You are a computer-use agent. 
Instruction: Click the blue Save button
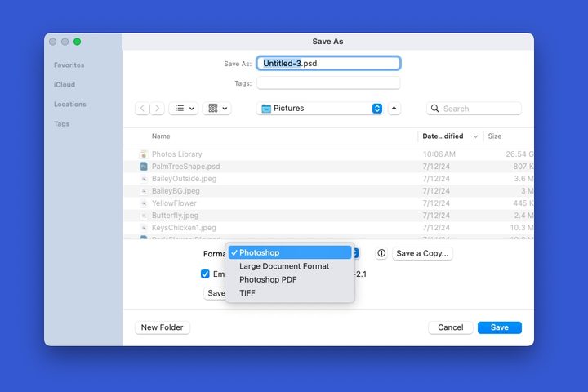point(500,327)
